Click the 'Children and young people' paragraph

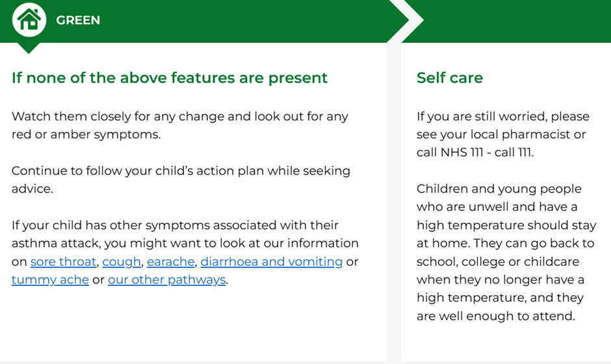499,189
